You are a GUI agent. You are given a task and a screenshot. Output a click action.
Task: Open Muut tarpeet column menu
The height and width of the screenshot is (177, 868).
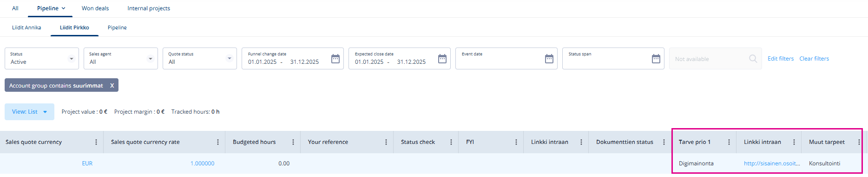(859, 142)
